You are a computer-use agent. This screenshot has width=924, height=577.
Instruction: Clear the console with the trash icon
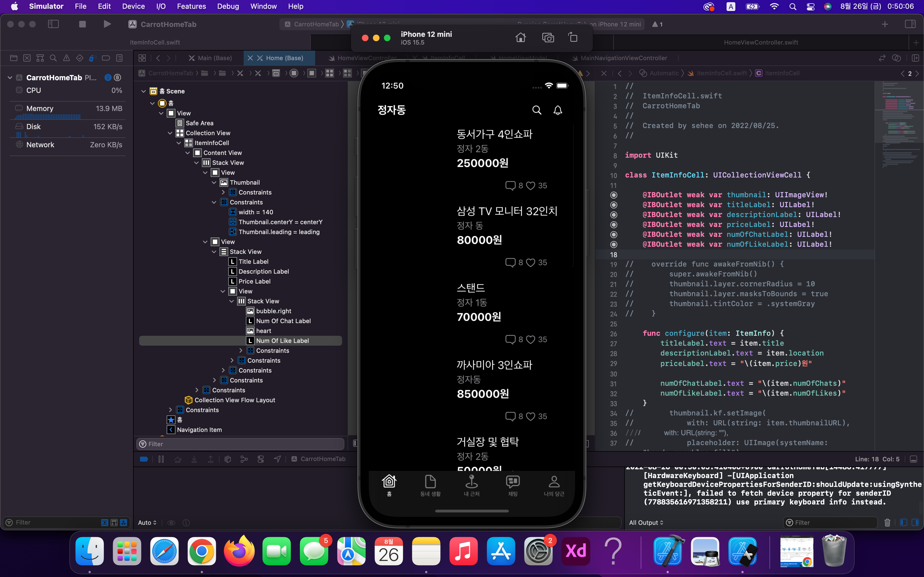coord(887,522)
